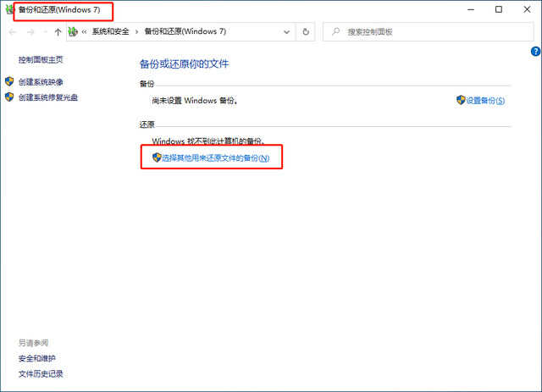Select 备份和还原(Windows 7) breadcrumb
This screenshot has width=542, height=392.
185,32
